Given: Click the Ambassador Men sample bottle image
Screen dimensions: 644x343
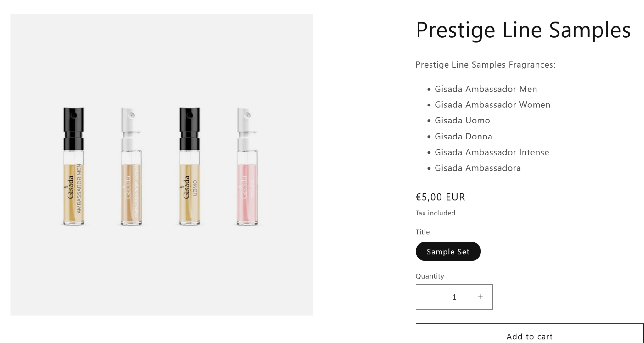Looking at the screenshot, I should coord(74,166).
